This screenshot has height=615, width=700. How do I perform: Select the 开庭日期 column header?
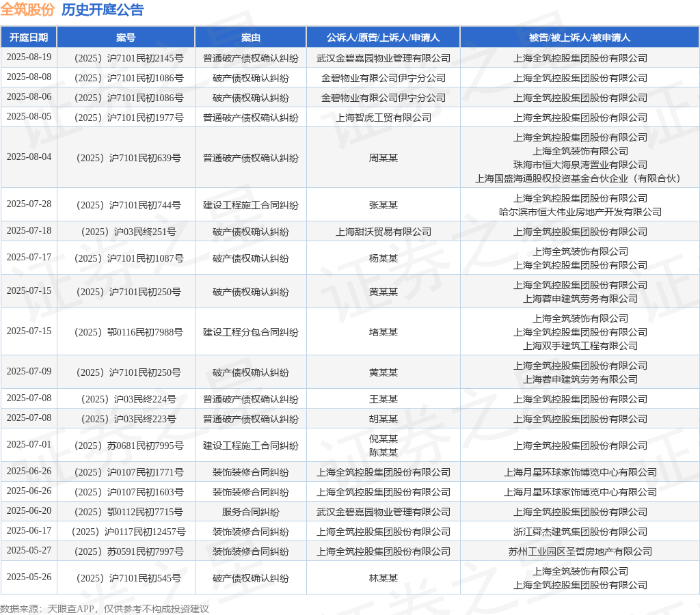click(29, 38)
